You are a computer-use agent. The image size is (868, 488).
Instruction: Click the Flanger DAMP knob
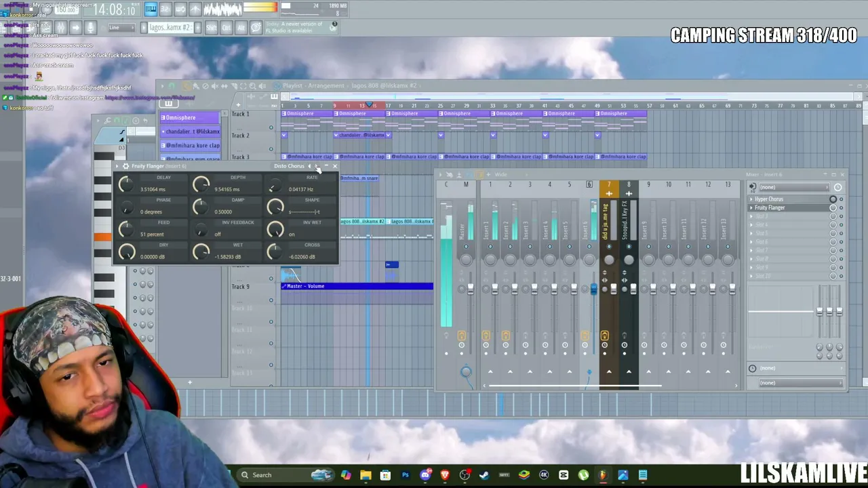coord(201,208)
